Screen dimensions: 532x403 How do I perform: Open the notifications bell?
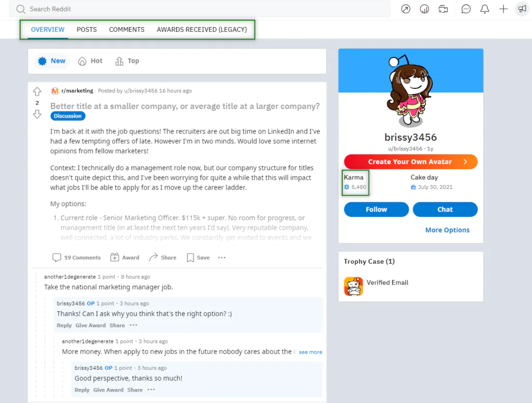(485, 9)
